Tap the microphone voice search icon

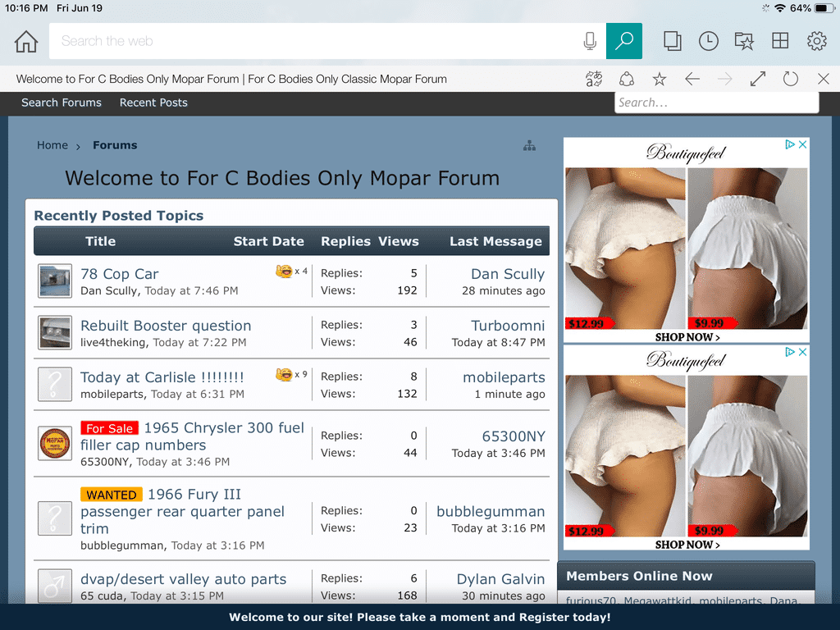(589, 41)
